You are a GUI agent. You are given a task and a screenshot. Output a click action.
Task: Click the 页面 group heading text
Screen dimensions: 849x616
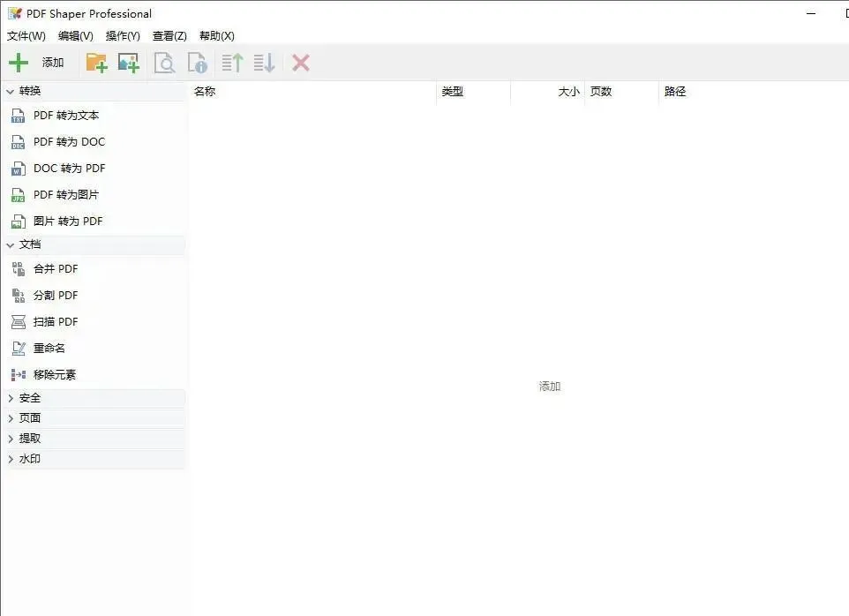(x=30, y=418)
